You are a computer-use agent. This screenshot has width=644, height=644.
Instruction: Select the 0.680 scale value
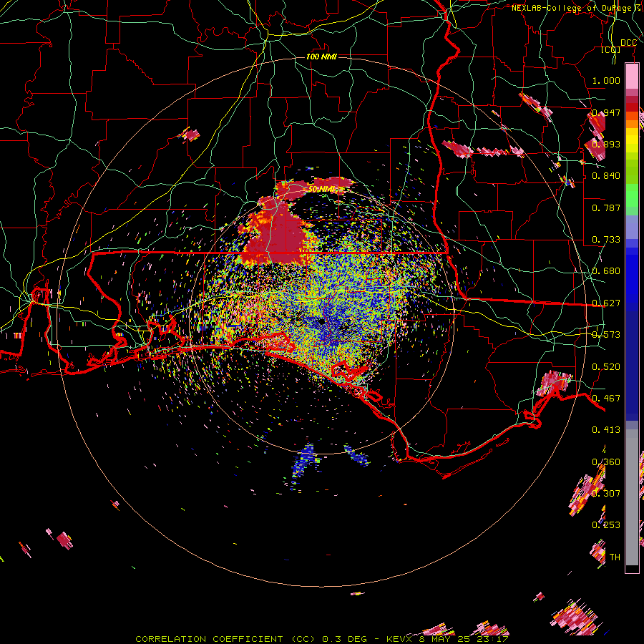(606, 270)
